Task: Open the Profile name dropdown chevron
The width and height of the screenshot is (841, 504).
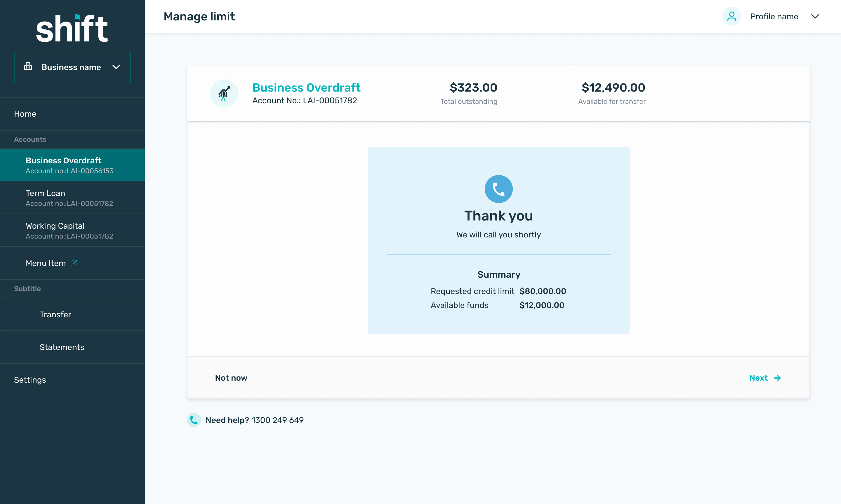Action: coord(815,16)
